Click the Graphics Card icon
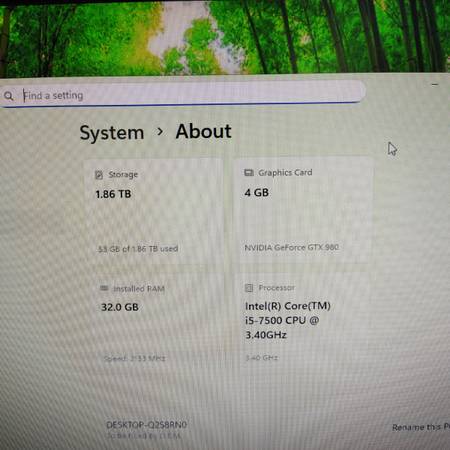The image size is (450, 450). [249, 173]
